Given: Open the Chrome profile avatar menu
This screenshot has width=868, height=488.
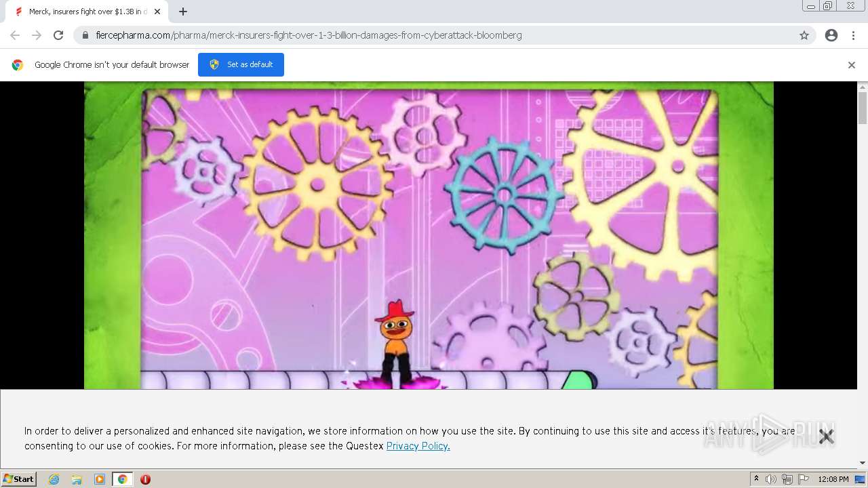Looking at the screenshot, I should pos(831,35).
